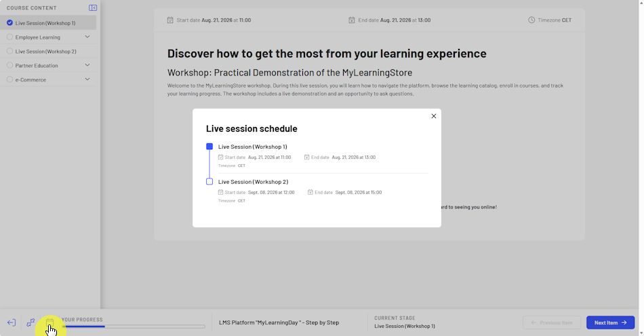Image resolution: width=644 pixels, height=336 pixels.
Task: Click the exit course icon in bottom bar
Action: [12, 323]
